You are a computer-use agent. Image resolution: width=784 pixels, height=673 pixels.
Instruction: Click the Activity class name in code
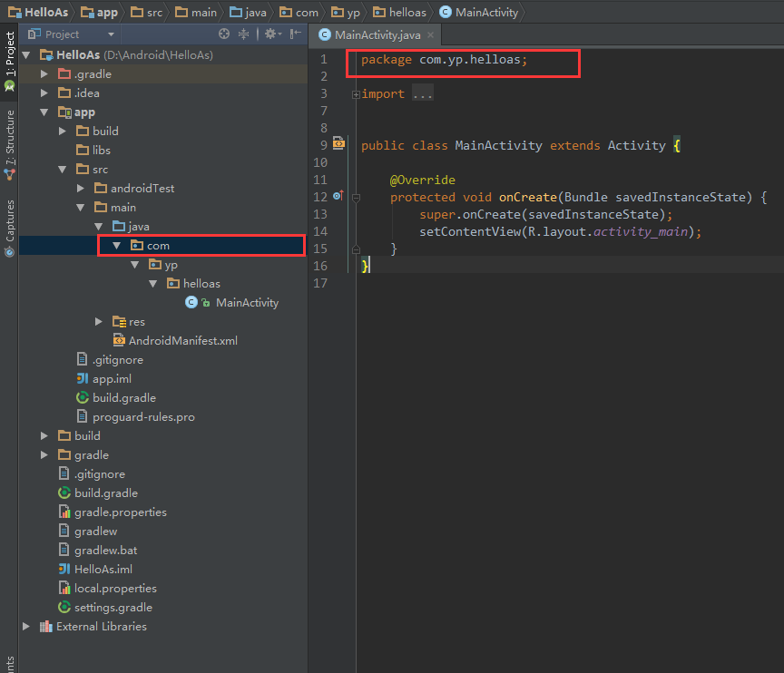[636, 145]
